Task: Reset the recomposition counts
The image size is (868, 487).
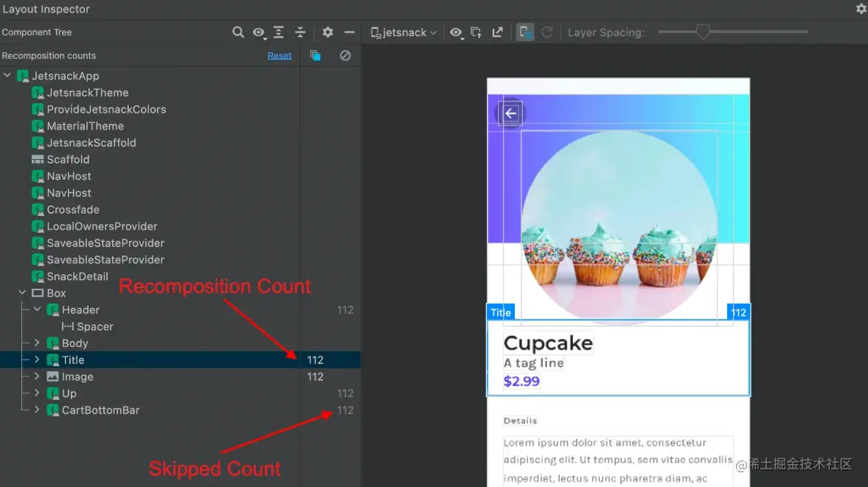Action: click(x=280, y=55)
